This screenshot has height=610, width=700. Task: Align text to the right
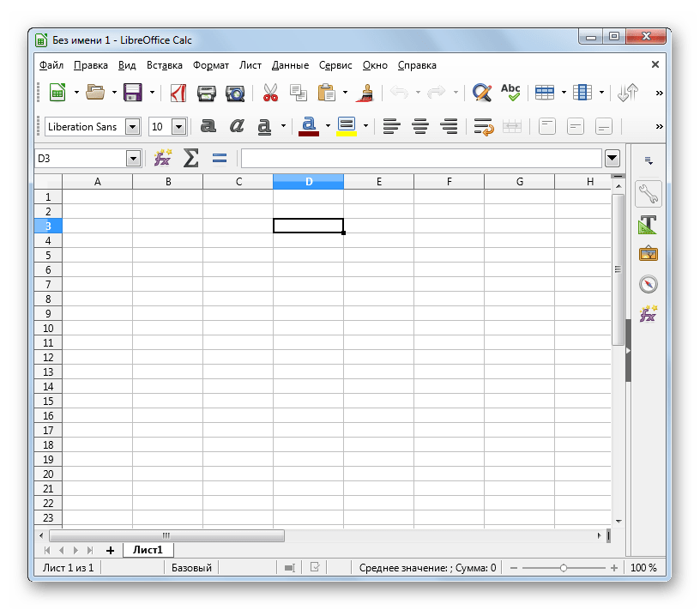point(449,126)
